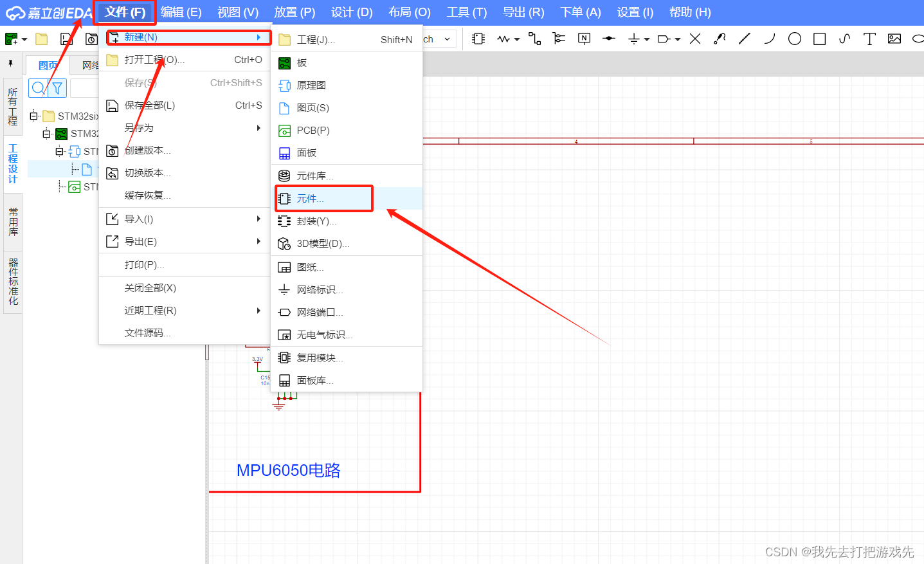This screenshot has height=564, width=924.
Task: Choose 关闭全部(X) menu entry
Action: (185, 288)
